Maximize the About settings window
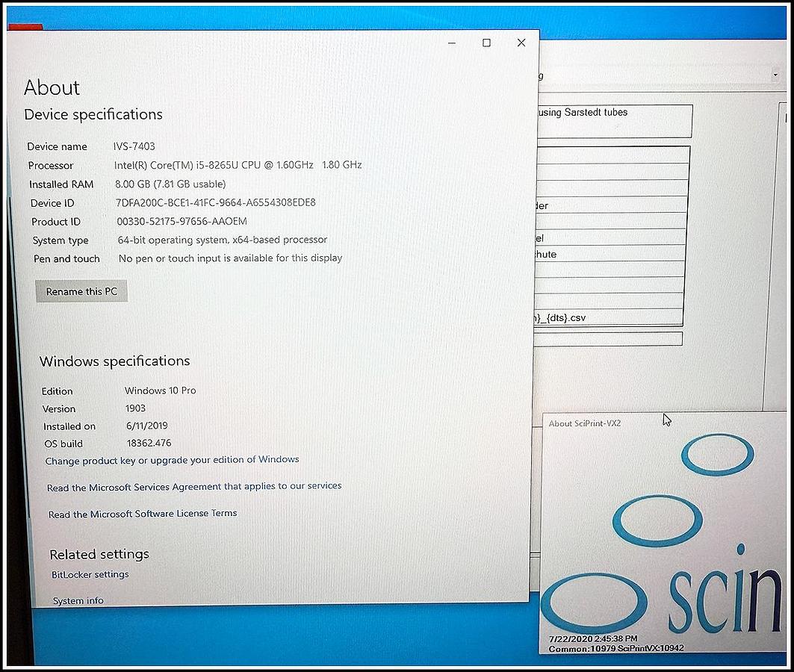 tap(486, 43)
